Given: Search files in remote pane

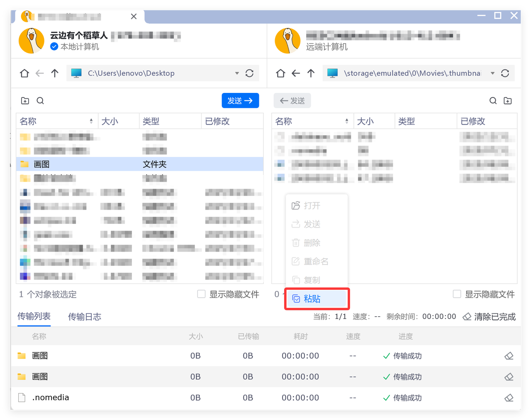Looking at the screenshot, I should (x=493, y=101).
